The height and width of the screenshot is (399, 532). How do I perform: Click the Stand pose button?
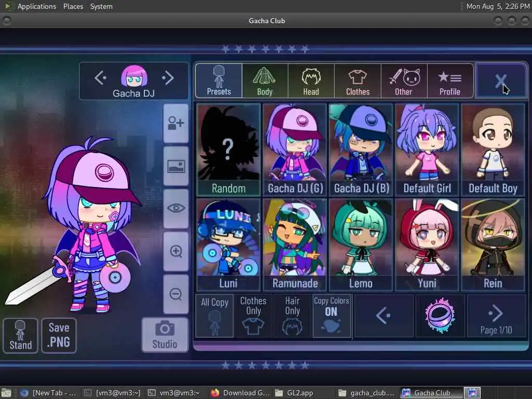pyautogui.click(x=20, y=336)
